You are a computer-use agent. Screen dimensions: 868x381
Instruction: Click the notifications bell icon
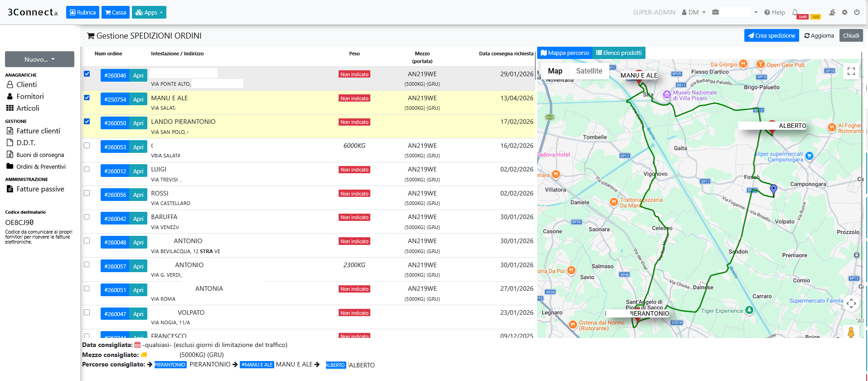click(x=795, y=12)
